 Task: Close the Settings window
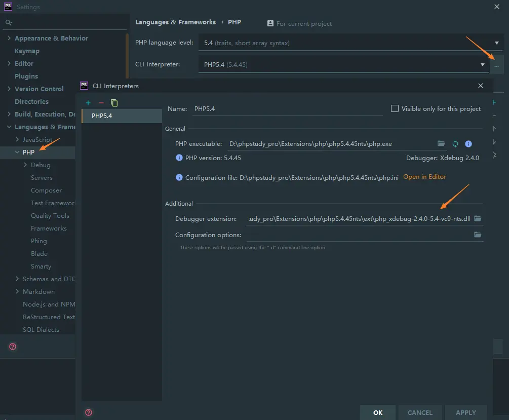pyautogui.click(x=497, y=7)
